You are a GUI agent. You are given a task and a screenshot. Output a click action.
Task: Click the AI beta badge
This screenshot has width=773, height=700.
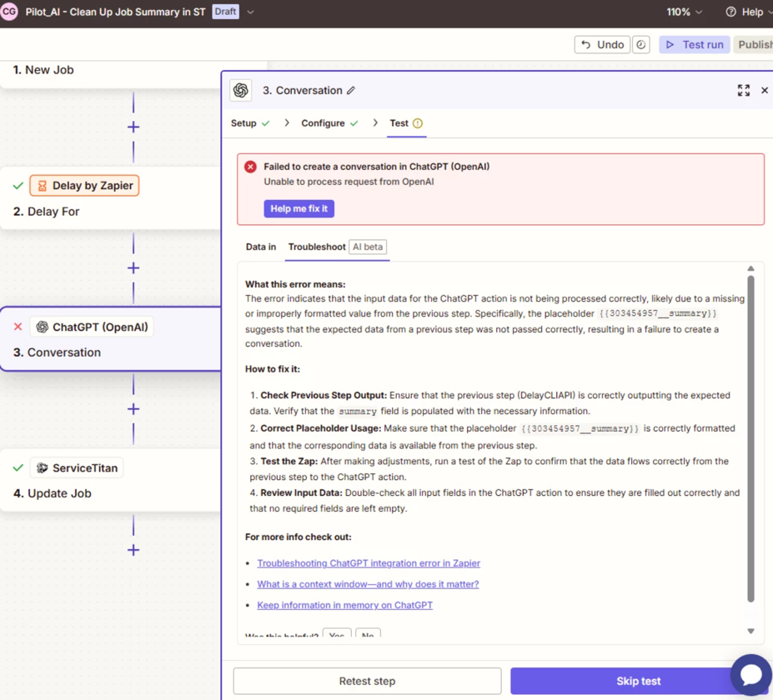click(x=368, y=247)
